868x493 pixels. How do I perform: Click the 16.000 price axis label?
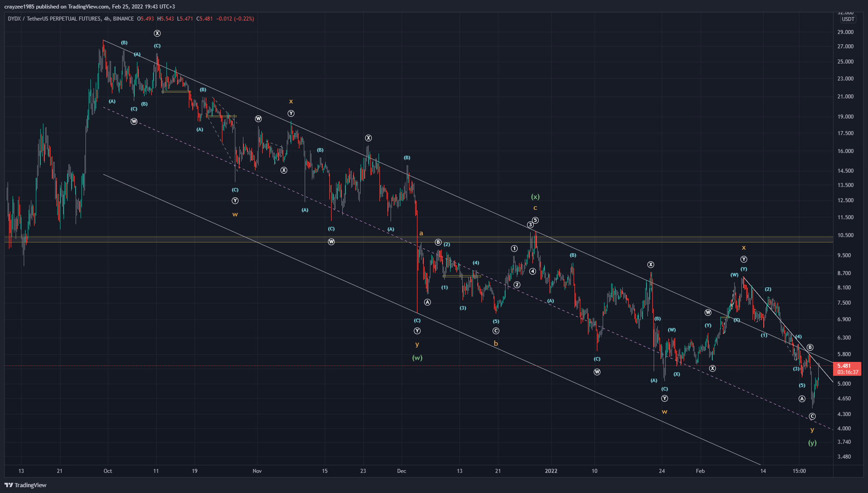[x=845, y=151]
